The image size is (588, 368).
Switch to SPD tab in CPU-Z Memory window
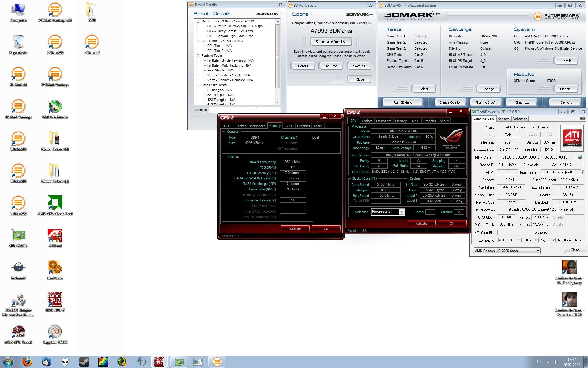point(288,126)
